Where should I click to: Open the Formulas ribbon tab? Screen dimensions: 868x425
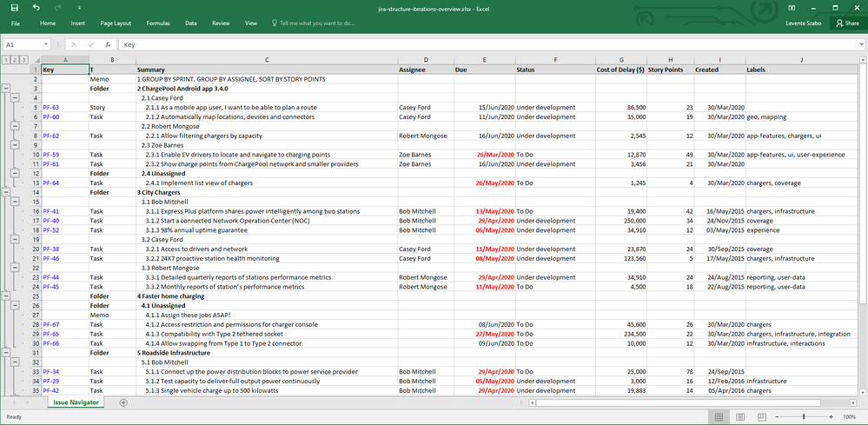click(x=158, y=23)
